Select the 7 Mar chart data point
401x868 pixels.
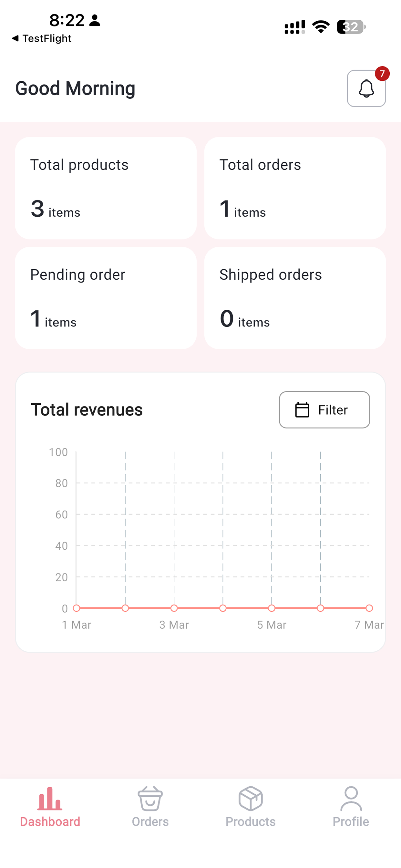click(x=369, y=608)
